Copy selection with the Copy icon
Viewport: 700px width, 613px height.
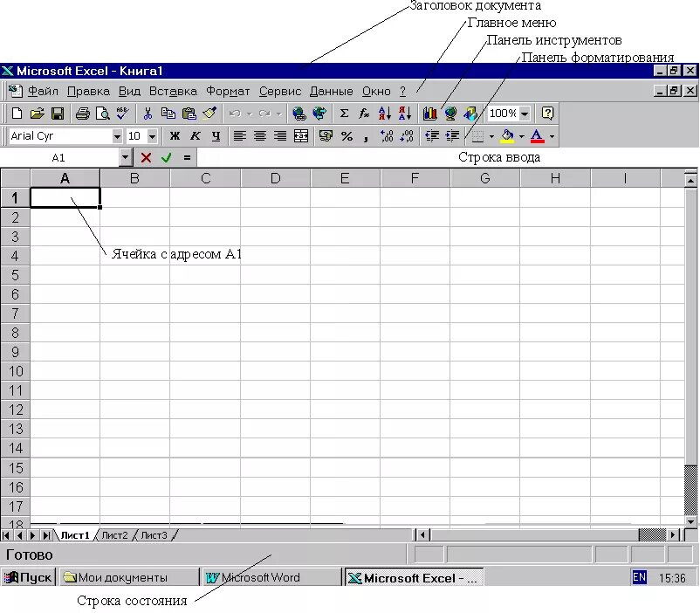168,114
